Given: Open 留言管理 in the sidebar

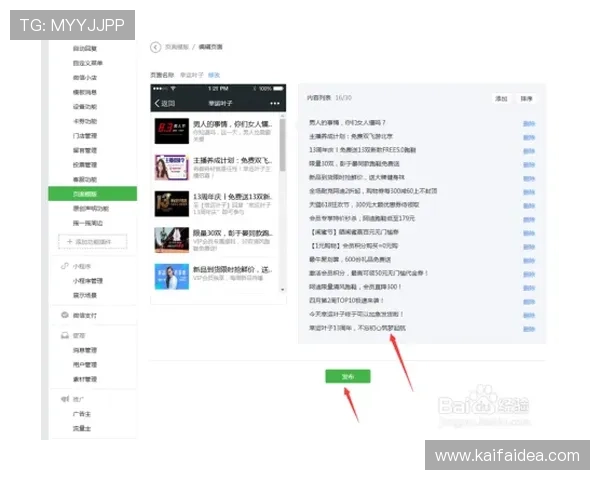Looking at the screenshot, I should coord(85,150).
